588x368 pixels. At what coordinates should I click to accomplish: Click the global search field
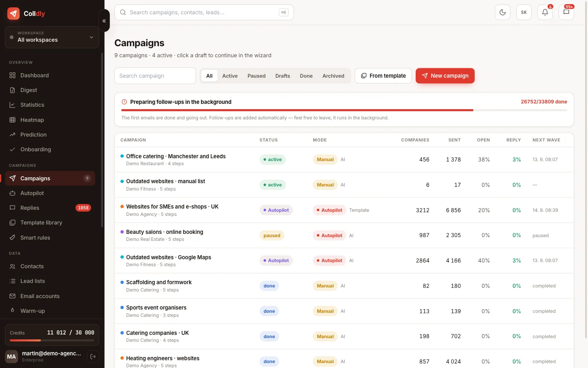click(x=204, y=12)
